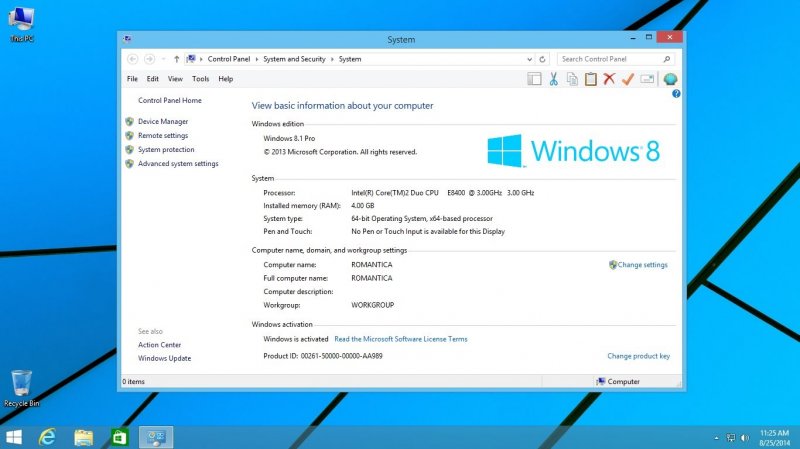Expand chevron after System and Security
The width and height of the screenshot is (800, 449).
point(332,59)
